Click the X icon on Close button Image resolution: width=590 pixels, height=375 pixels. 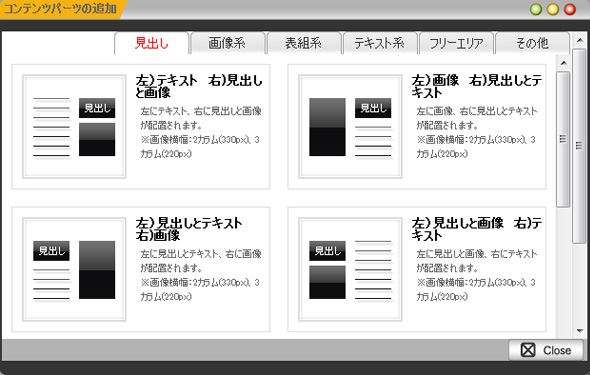tap(528, 350)
